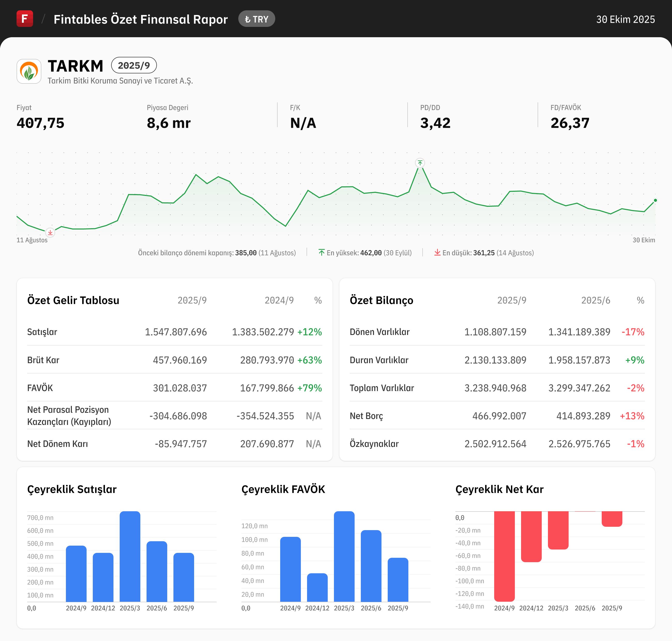The width and height of the screenshot is (672, 641).
Task: Click the highest price marker on chart
Action: tap(420, 163)
